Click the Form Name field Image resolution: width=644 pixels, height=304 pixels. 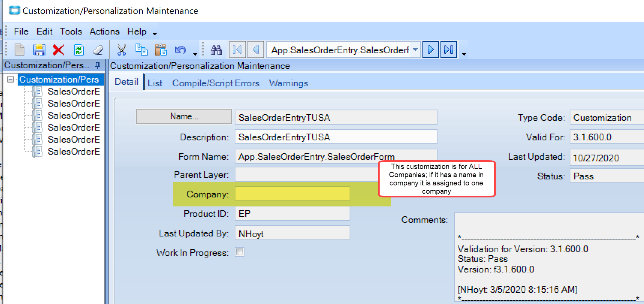point(336,156)
